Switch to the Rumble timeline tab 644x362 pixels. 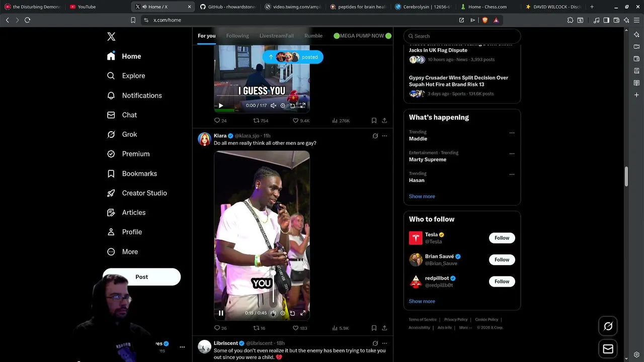(x=313, y=36)
